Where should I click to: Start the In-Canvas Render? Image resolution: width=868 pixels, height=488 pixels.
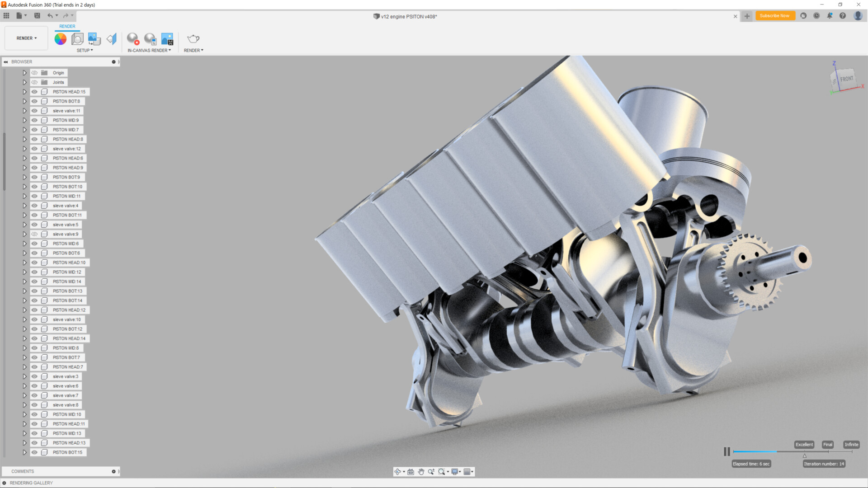[x=133, y=39]
